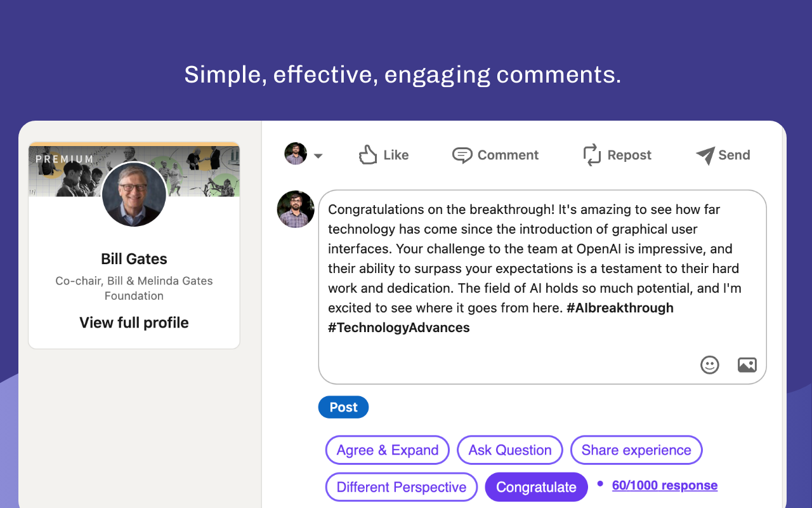
Task: Click View full profile link
Action: (x=134, y=323)
